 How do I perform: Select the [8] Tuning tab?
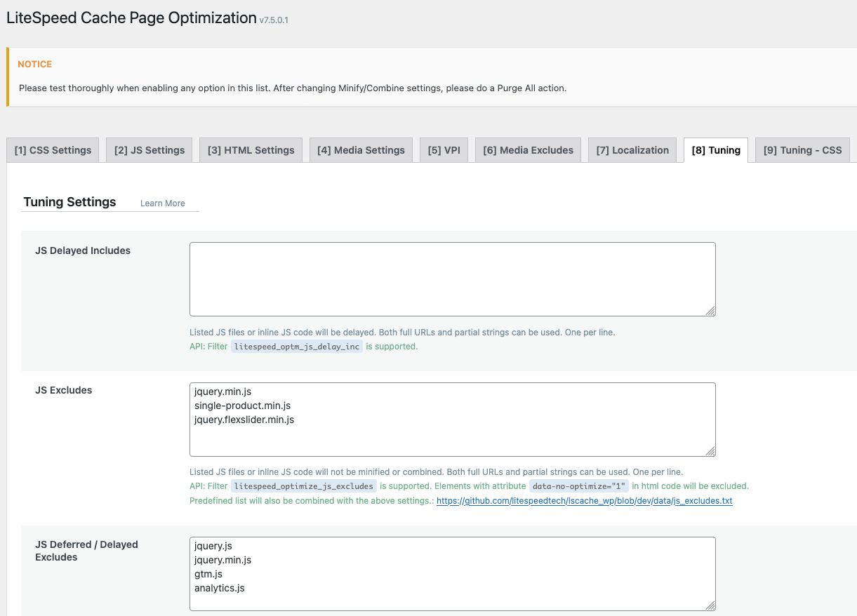click(x=715, y=150)
